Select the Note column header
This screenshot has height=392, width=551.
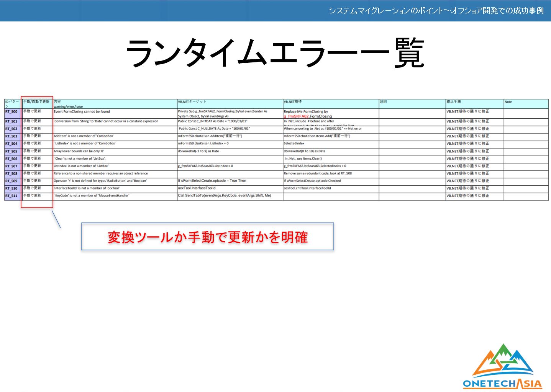point(526,104)
